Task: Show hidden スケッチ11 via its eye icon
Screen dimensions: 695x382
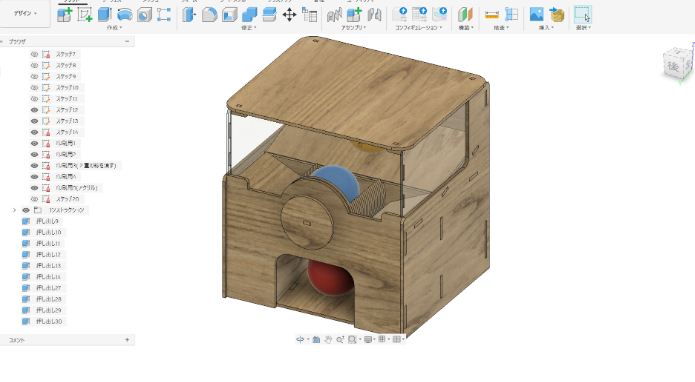Action: (35, 98)
